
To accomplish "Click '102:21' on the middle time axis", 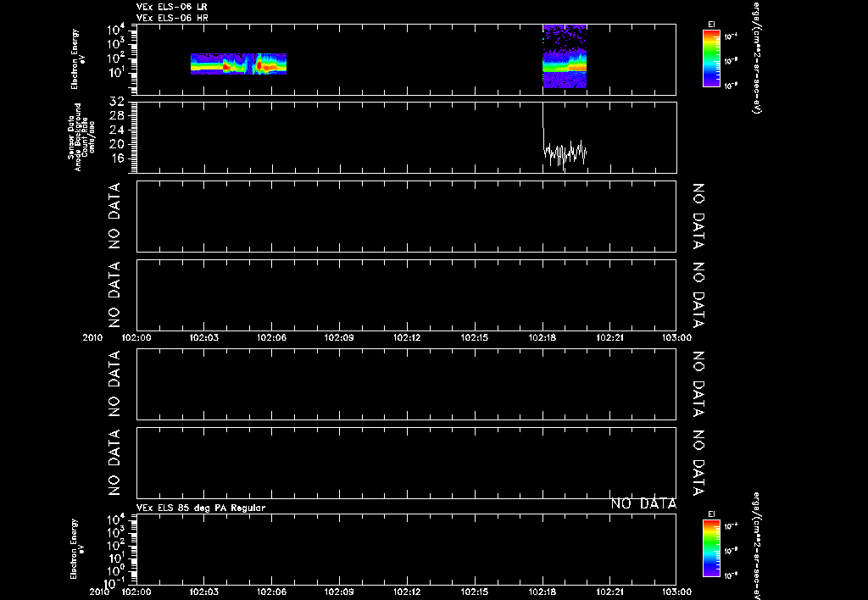I will (x=609, y=337).
